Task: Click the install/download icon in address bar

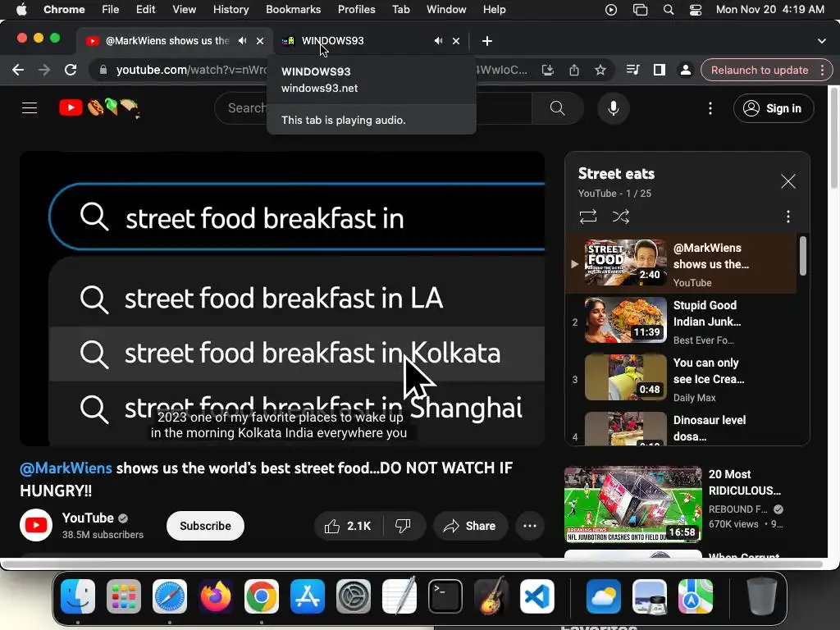Action: tap(547, 71)
